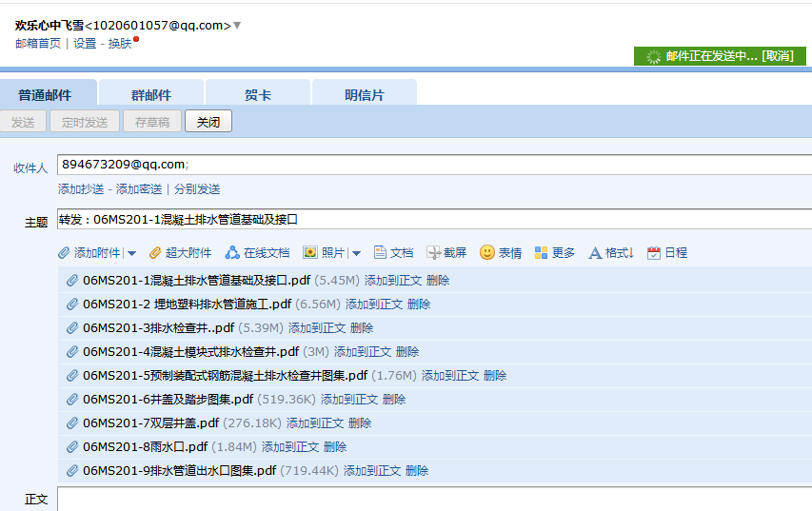
Task: Click paperclip icon of 06MS201-4 pdf attachment
Action: pos(72,352)
